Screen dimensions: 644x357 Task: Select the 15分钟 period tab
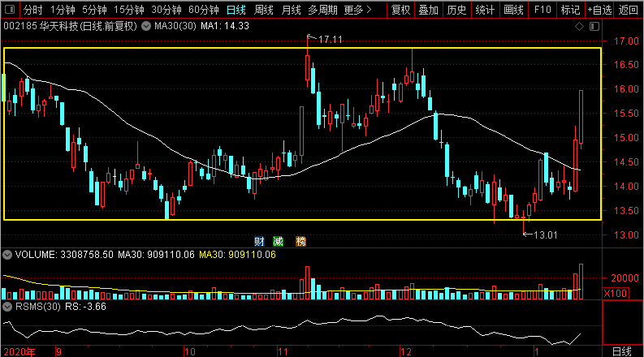tap(128, 10)
